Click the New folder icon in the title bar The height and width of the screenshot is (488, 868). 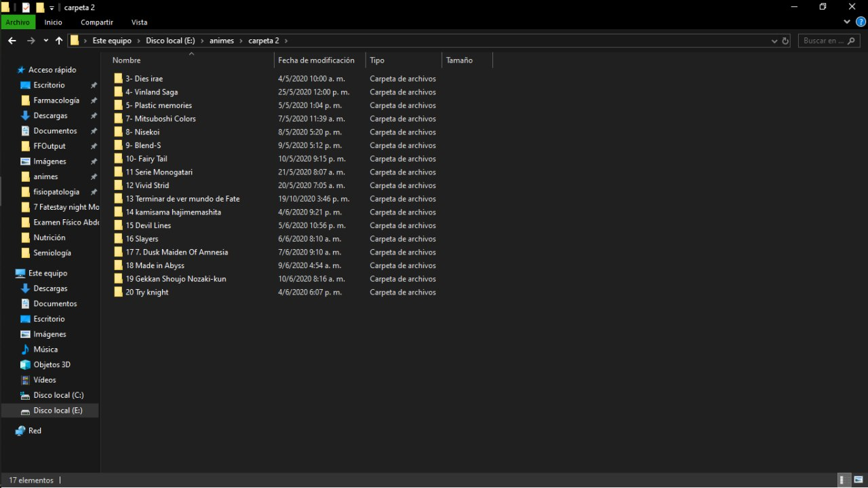point(40,7)
